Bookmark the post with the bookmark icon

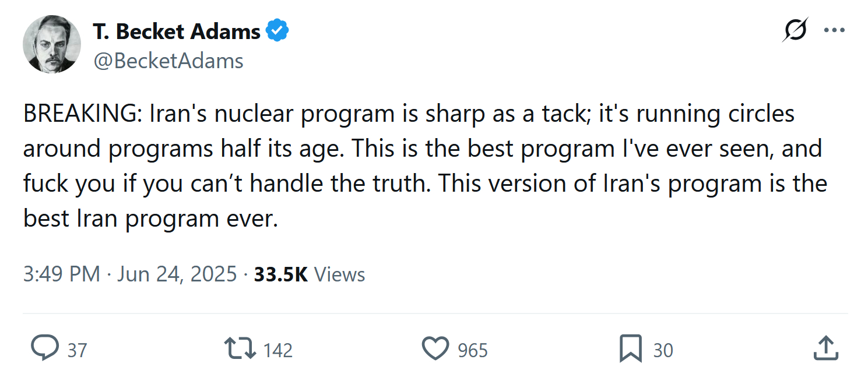[x=631, y=348]
